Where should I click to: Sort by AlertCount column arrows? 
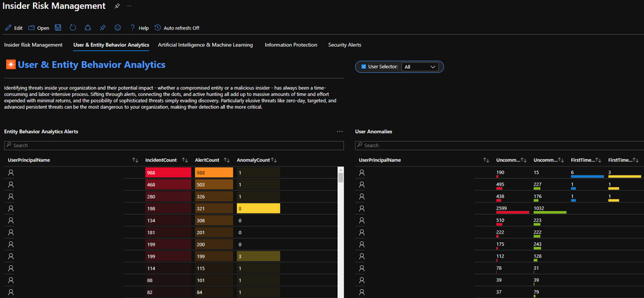pyautogui.click(x=227, y=160)
